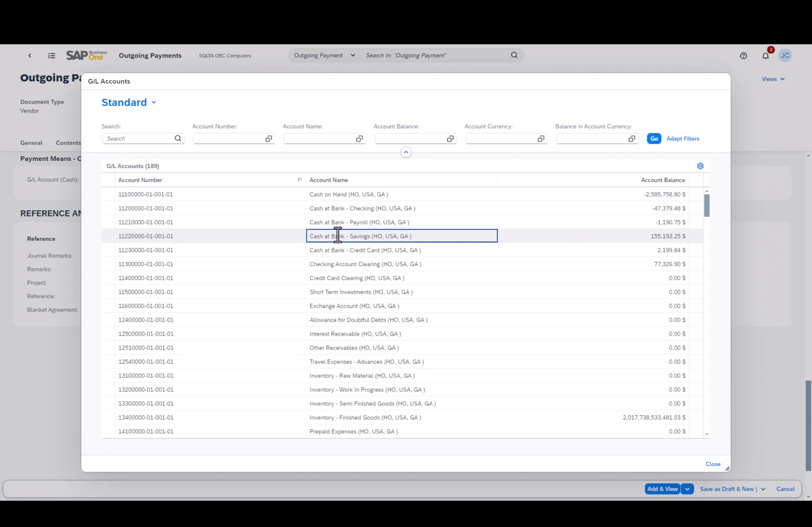The image size is (812, 527).
Task: Open Account Balance value help icon
Action: click(450, 139)
